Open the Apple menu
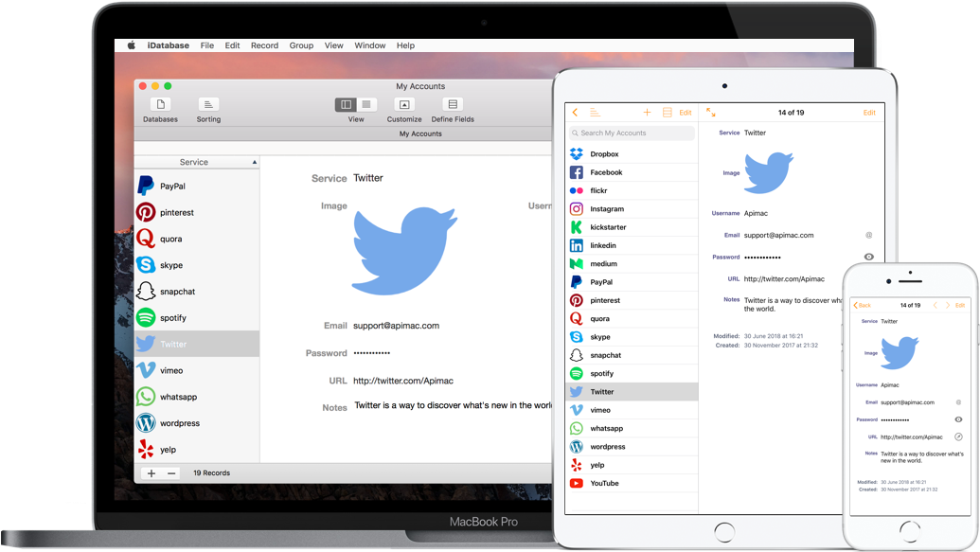Image resolution: width=980 pixels, height=552 pixels. point(132,45)
